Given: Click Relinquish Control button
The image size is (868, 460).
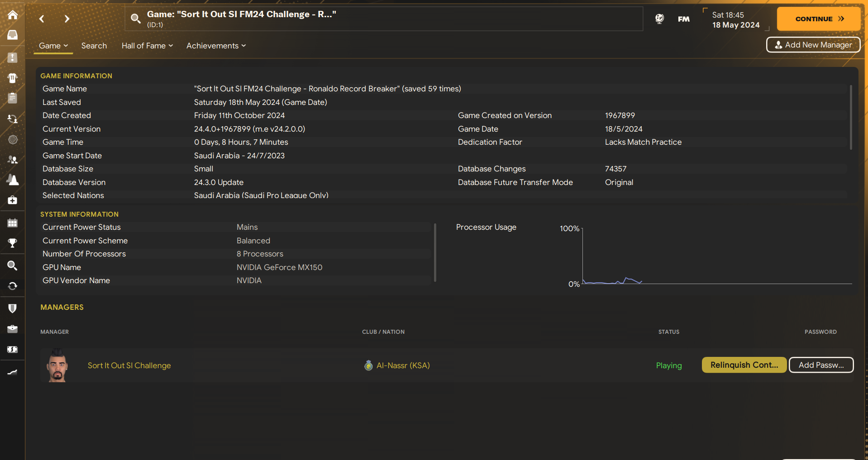Looking at the screenshot, I should (x=744, y=365).
